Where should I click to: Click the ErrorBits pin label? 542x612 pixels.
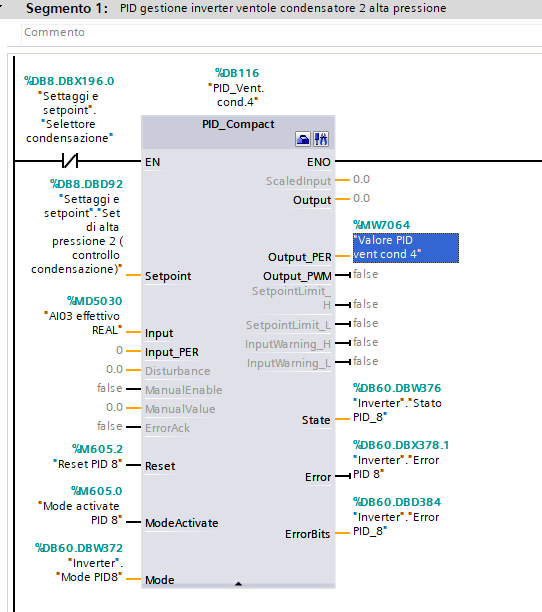(x=307, y=534)
